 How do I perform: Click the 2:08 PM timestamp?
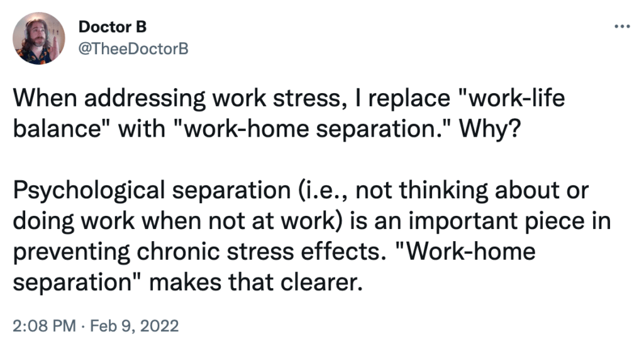tap(45, 326)
